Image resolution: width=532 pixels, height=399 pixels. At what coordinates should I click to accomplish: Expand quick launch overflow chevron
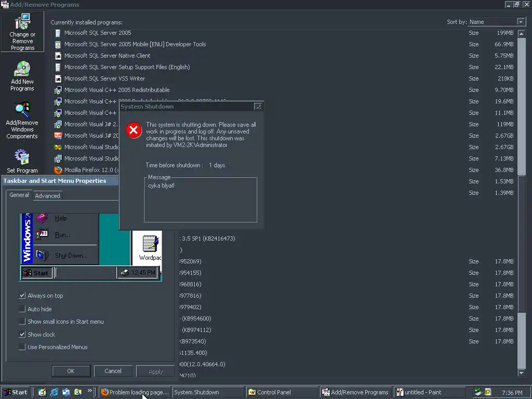point(89,391)
